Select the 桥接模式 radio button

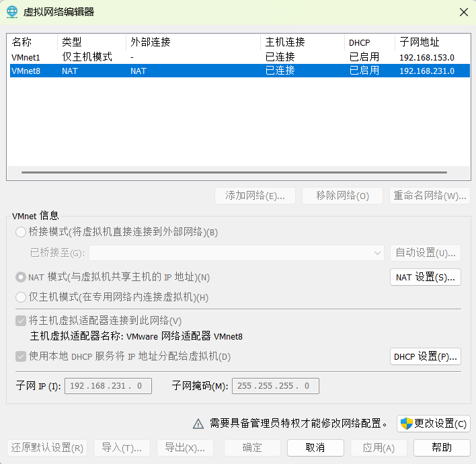(21, 232)
